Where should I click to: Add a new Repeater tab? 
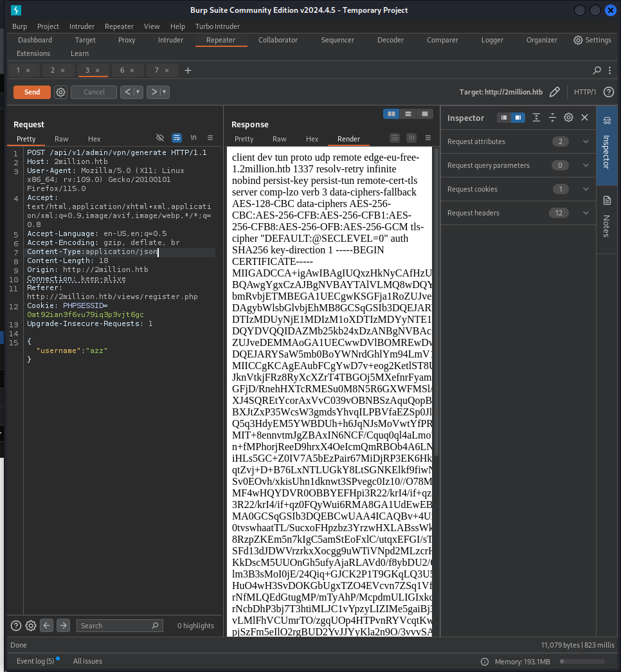(x=188, y=70)
